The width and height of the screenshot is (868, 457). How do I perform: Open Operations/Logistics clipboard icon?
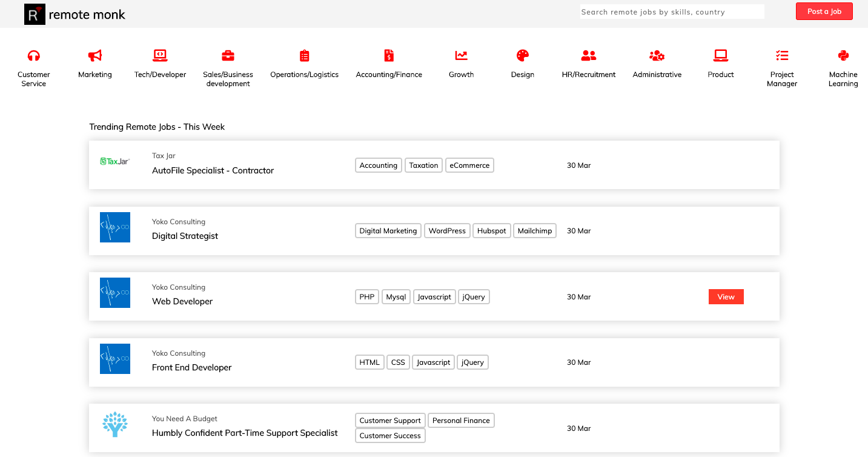tap(305, 56)
